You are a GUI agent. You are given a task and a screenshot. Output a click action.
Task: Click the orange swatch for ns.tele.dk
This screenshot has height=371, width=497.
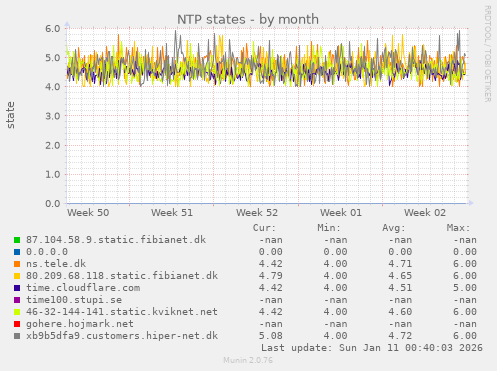(x=17, y=264)
